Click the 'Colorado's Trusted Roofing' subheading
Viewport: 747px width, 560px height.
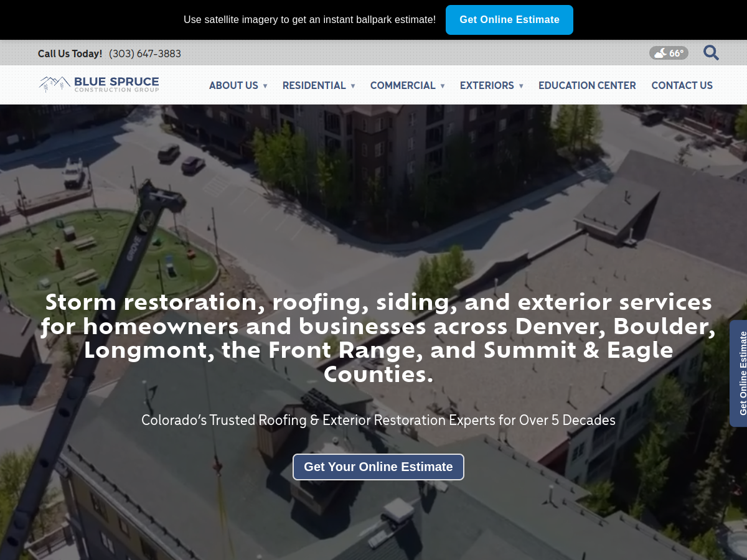click(x=378, y=420)
